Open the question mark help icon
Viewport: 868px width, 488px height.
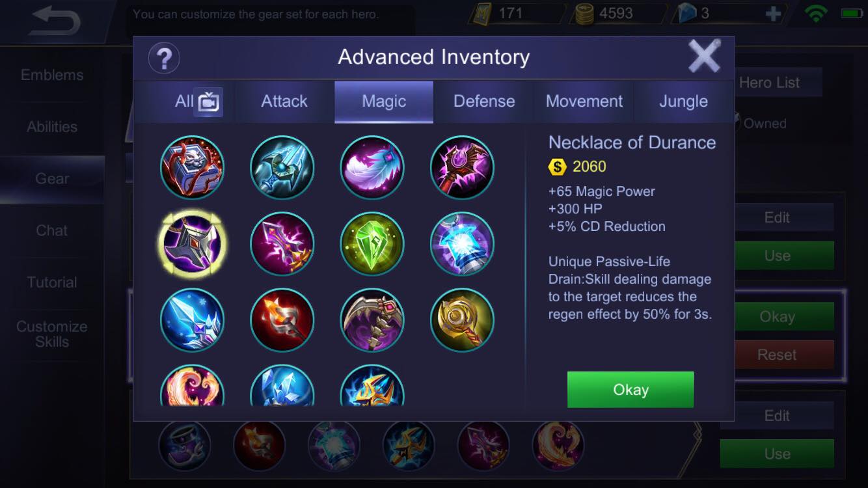point(164,59)
